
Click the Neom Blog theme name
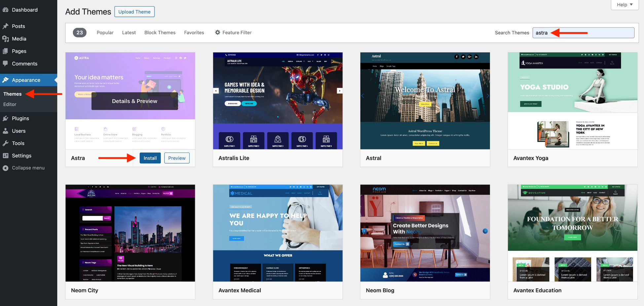pyautogui.click(x=380, y=290)
